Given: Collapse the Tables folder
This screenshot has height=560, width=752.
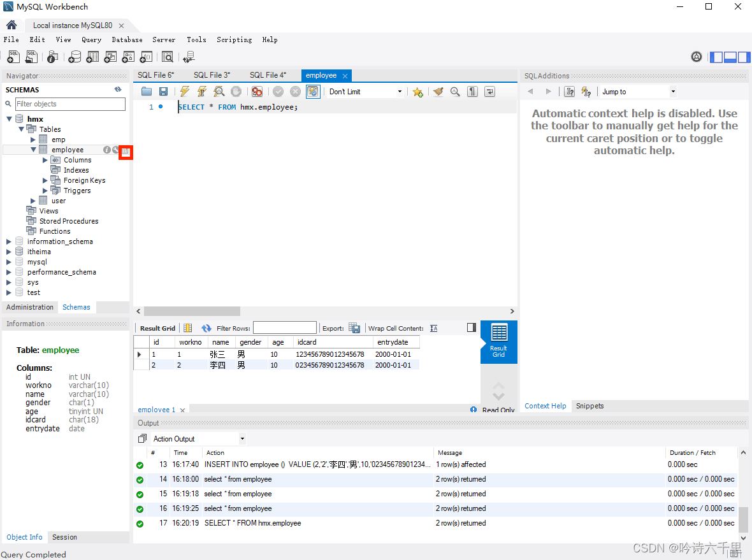Looking at the screenshot, I should click(x=21, y=129).
